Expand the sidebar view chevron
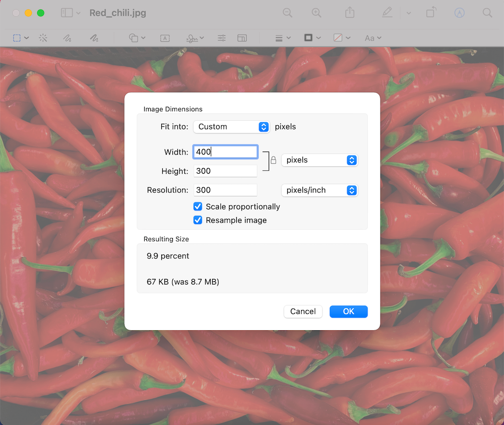Viewport: 504px width, 425px height. tap(78, 13)
